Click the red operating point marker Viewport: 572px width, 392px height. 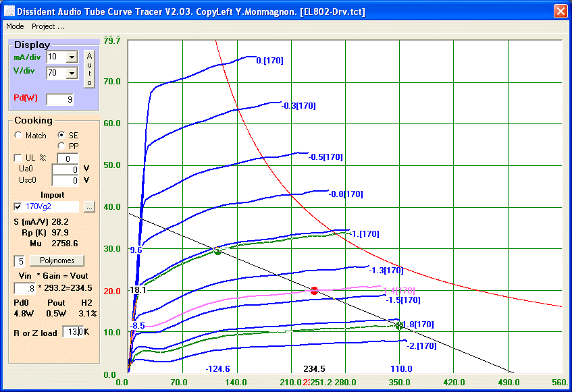314,290
